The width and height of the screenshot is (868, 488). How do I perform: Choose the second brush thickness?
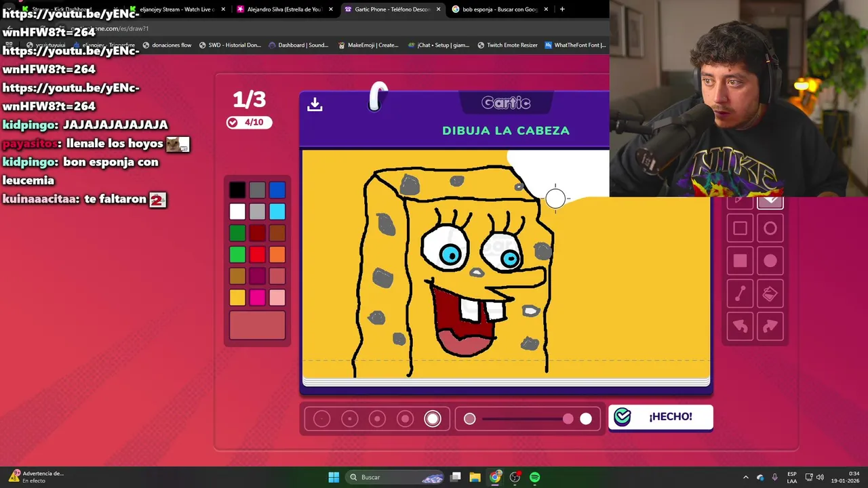(350, 419)
